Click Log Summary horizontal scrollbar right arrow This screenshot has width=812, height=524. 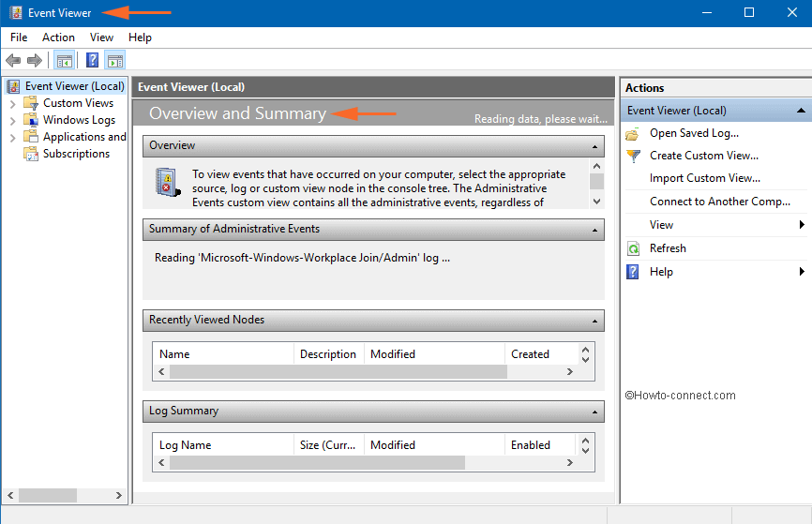point(570,463)
